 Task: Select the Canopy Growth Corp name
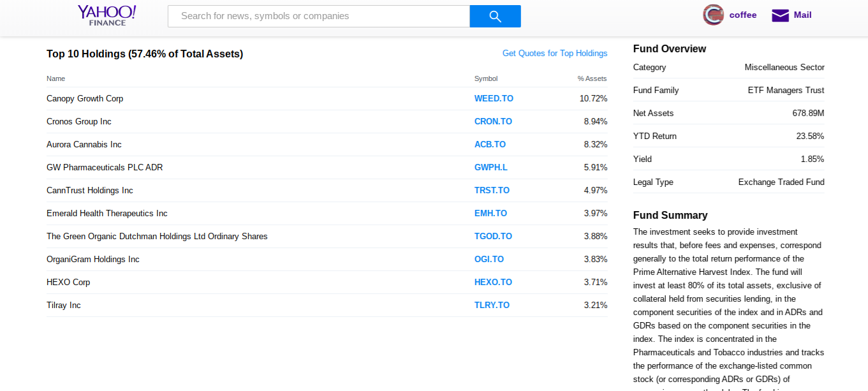pos(85,99)
